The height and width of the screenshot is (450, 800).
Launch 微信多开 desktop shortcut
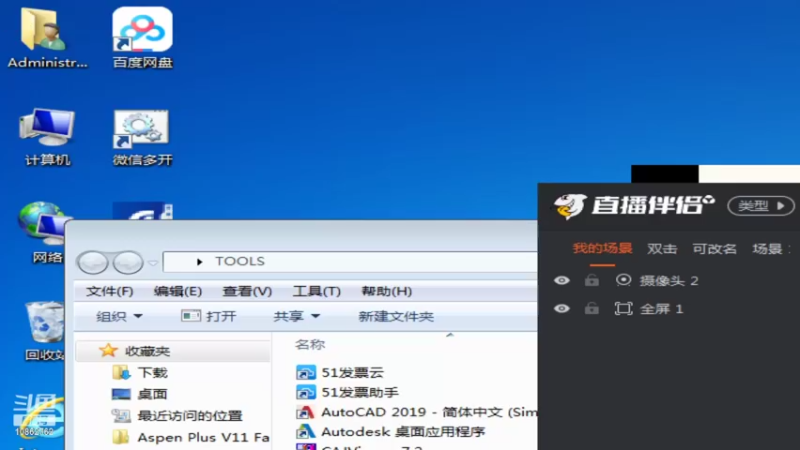(x=142, y=137)
